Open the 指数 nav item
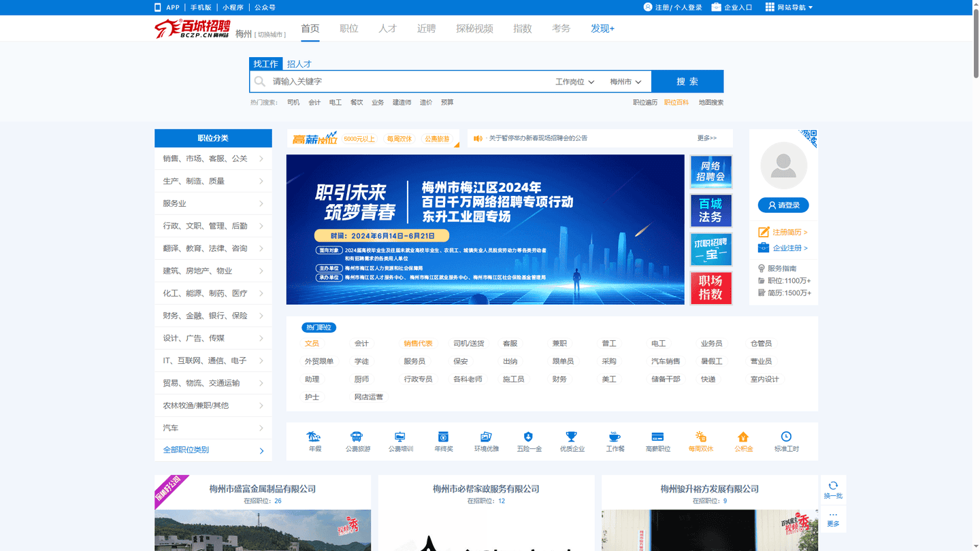Screen dimensions: 980x551 tap(523, 29)
